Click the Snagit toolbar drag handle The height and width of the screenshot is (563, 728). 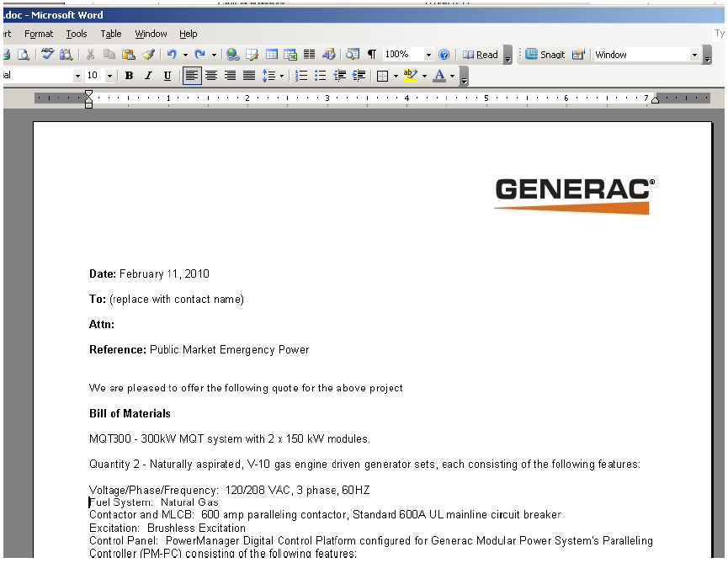[x=520, y=55]
